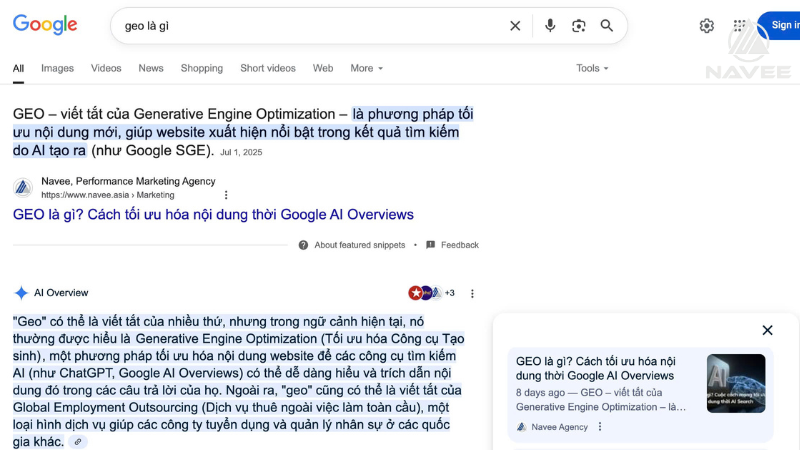Click 'Navee Agency' name in source card

tap(559, 427)
